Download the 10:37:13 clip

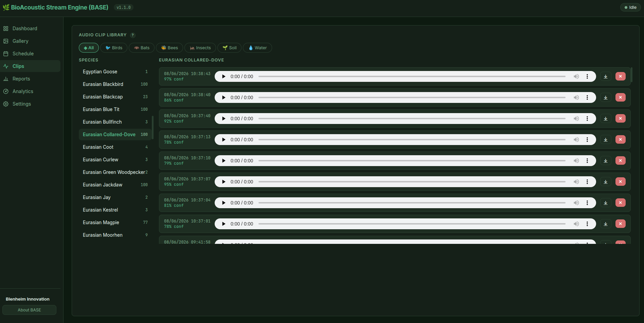tap(606, 140)
